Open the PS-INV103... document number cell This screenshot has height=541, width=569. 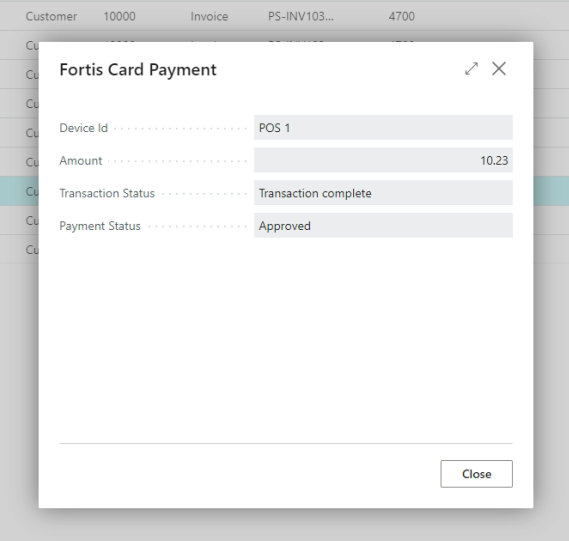point(301,16)
